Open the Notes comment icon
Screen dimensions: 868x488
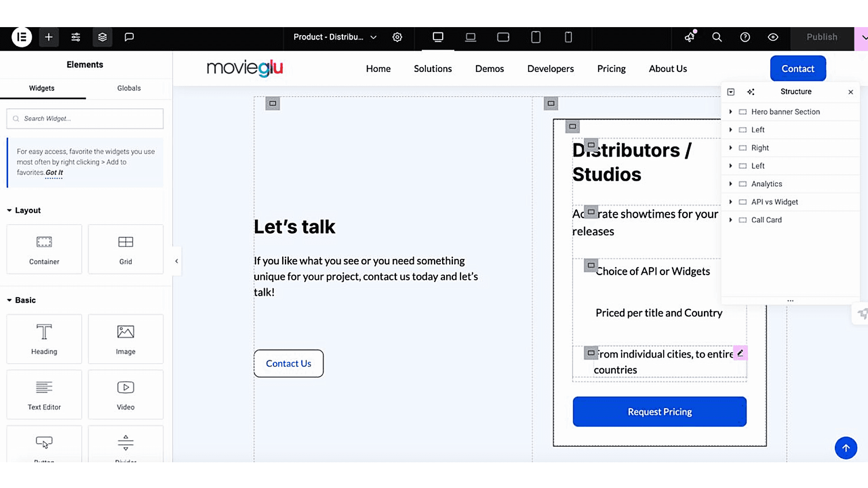click(129, 37)
